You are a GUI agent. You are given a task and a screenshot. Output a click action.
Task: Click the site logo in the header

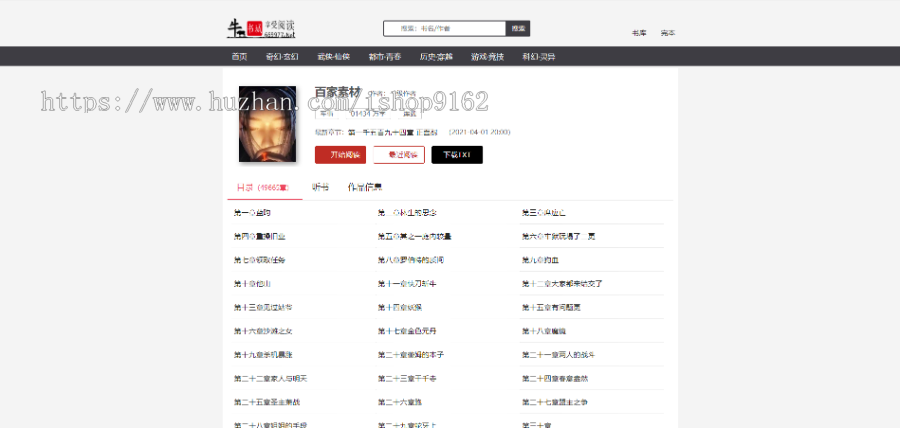(x=263, y=27)
